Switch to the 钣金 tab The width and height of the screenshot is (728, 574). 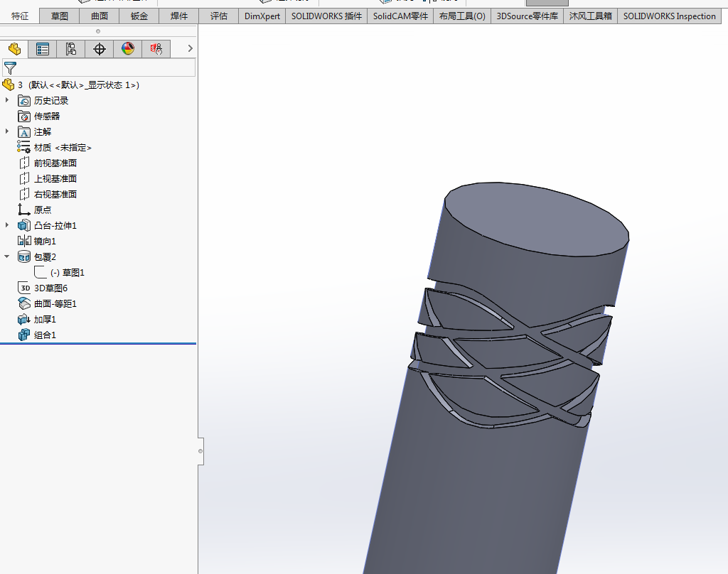pos(139,16)
